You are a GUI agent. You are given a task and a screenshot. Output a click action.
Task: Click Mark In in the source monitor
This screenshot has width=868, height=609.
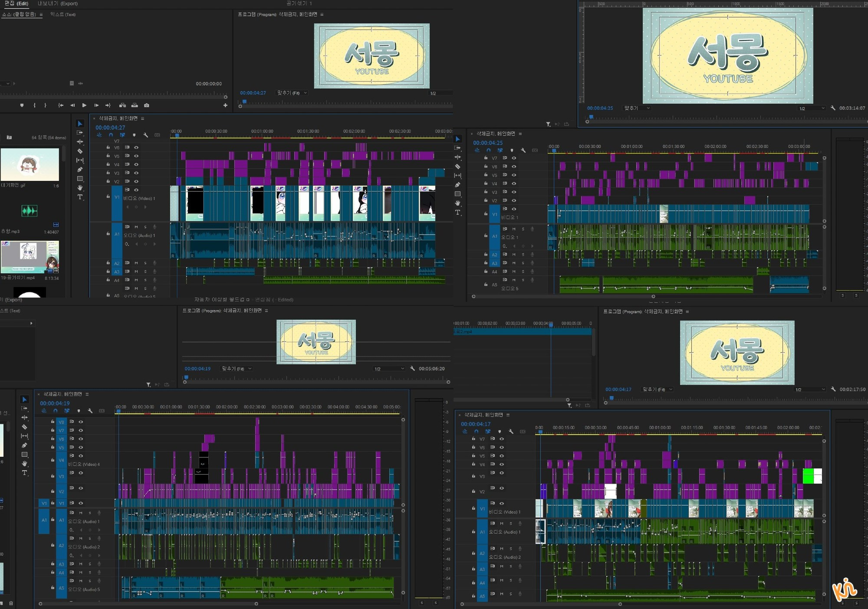point(34,105)
